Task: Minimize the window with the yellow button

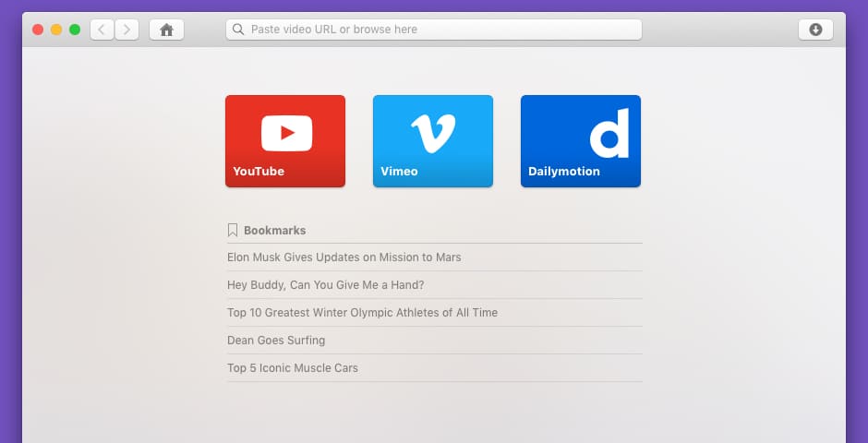Action: point(56,30)
